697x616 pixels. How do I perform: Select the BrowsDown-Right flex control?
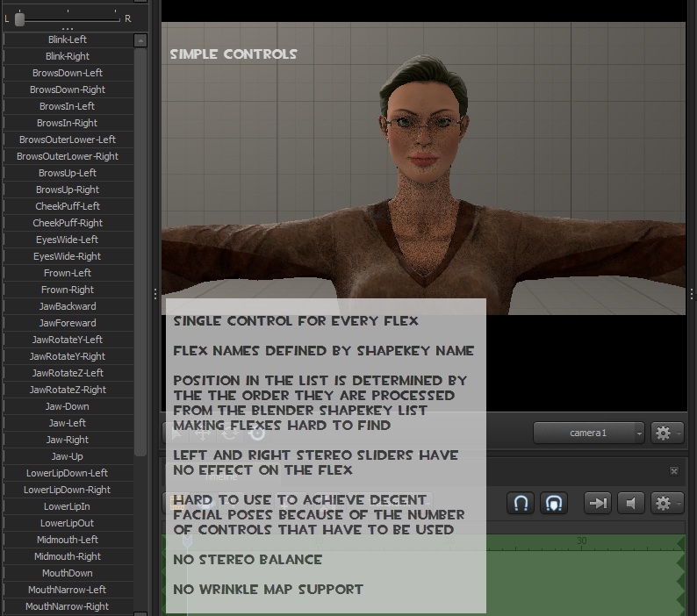[68, 90]
